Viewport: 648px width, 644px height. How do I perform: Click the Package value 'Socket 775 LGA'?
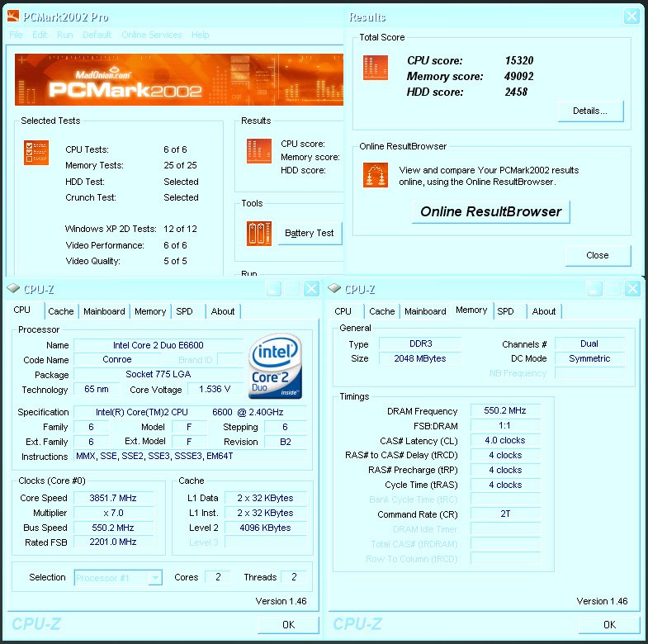click(158, 375)
